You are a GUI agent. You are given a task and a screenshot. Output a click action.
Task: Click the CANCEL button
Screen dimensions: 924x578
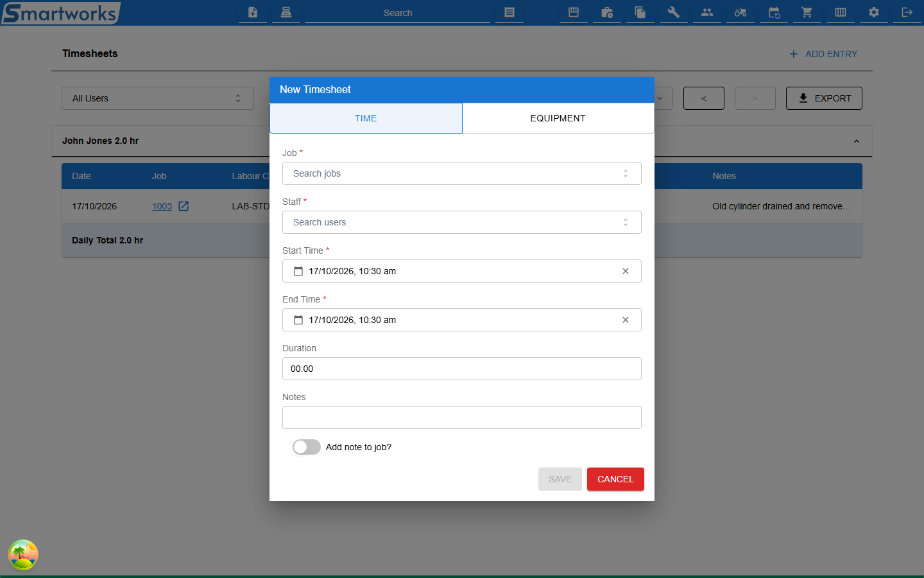pyautogui.click(x=615, y=479)
